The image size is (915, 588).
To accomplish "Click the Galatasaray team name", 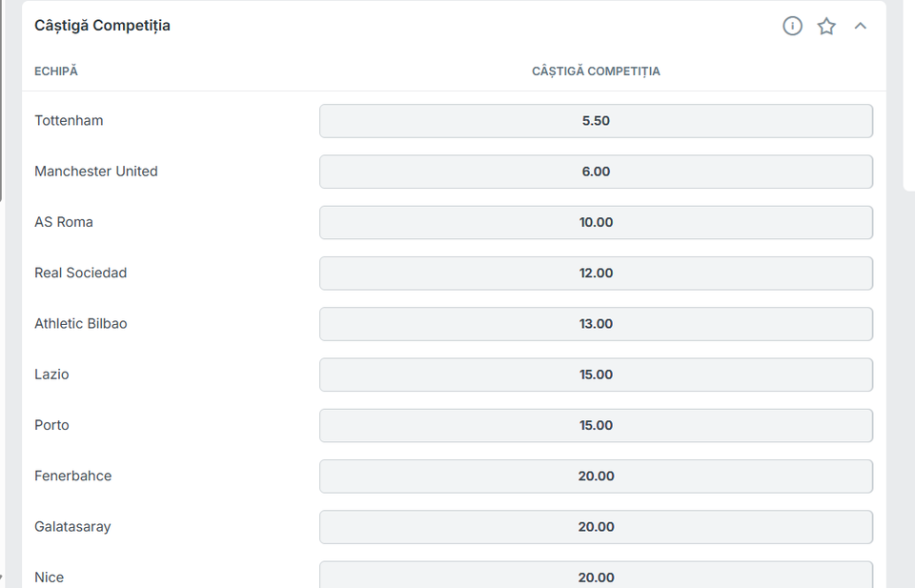I will [x=72, y=527].
